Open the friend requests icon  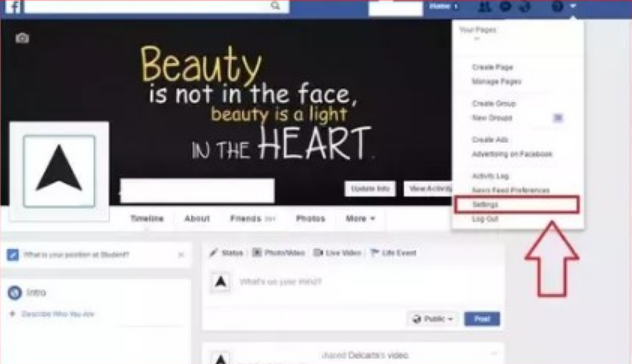tap(484, 6)
